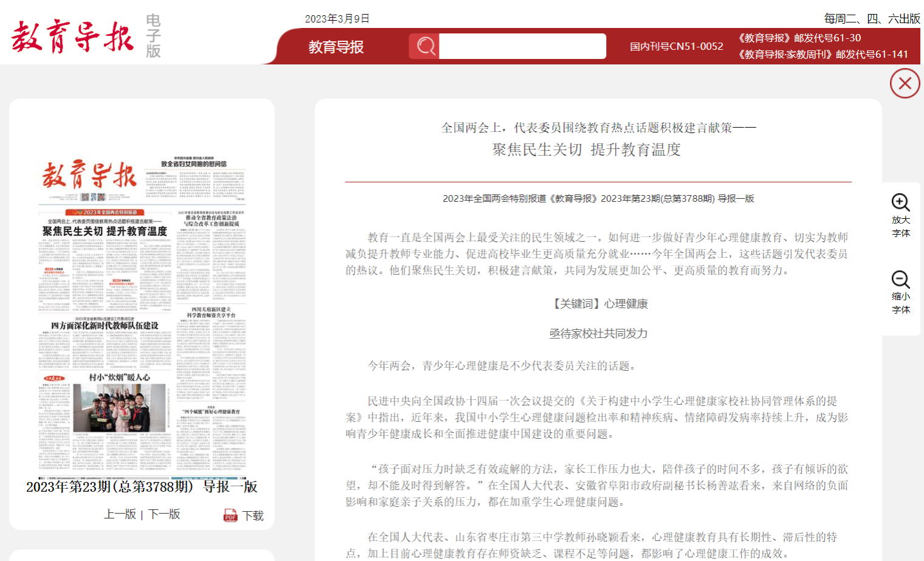Click the children photo in newspaper thumbnail
This screenshot has height=561, width=924.
119,408
